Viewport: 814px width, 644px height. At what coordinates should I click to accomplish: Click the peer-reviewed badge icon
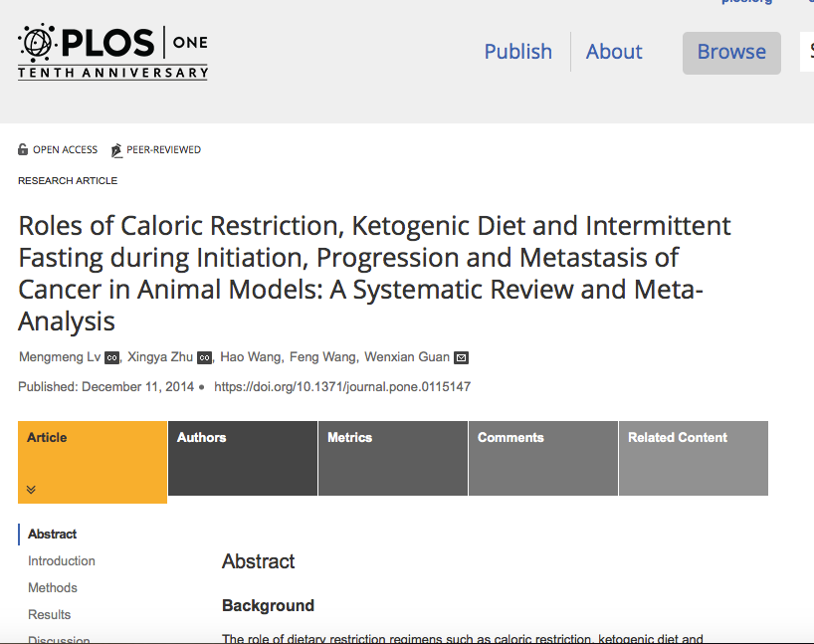[x=116, y=150]
